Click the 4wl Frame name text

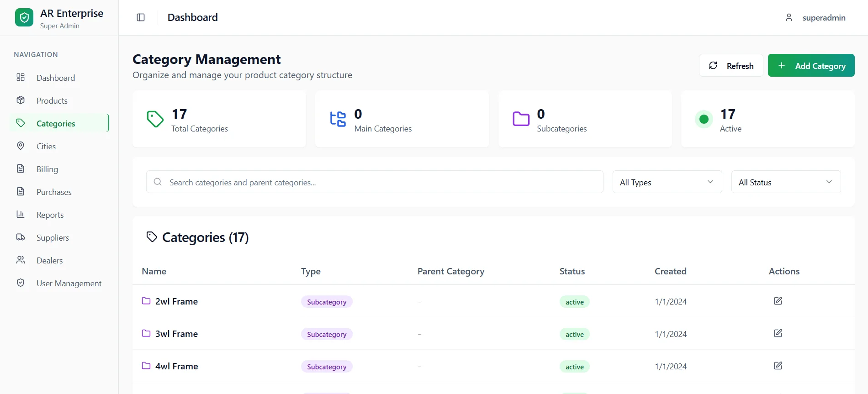click(176, 366)
